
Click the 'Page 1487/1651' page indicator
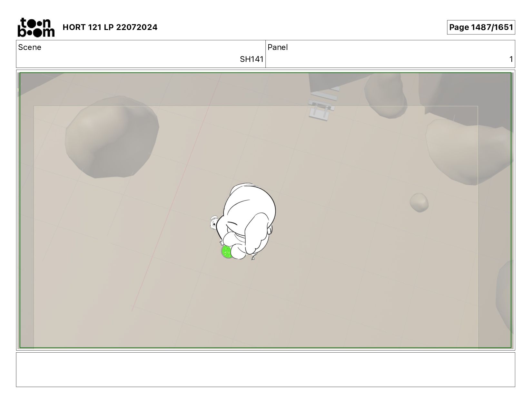point(481,27)
